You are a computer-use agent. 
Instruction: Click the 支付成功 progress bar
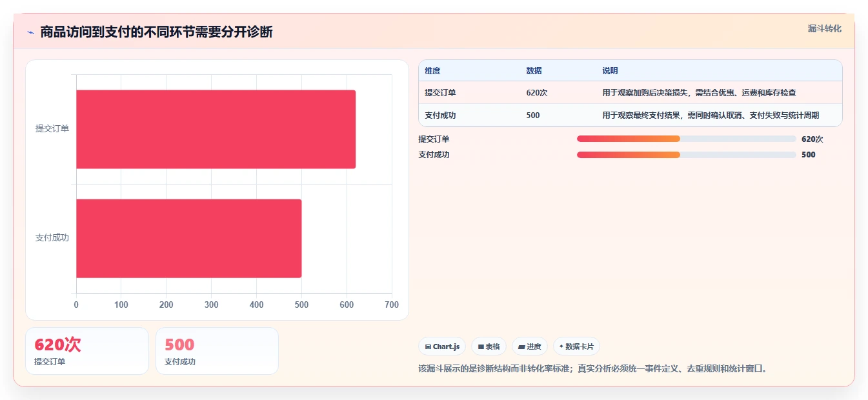686,155
